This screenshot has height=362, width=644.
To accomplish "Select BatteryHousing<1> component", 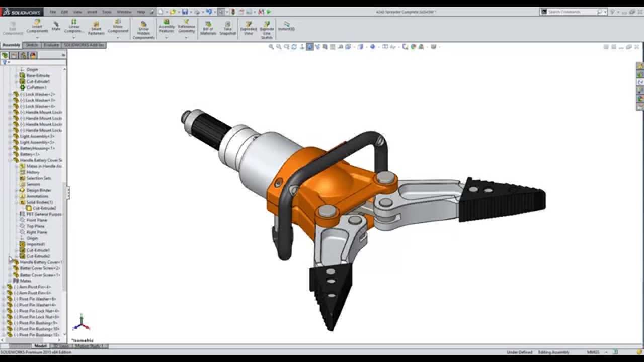I will pos(37,148).
